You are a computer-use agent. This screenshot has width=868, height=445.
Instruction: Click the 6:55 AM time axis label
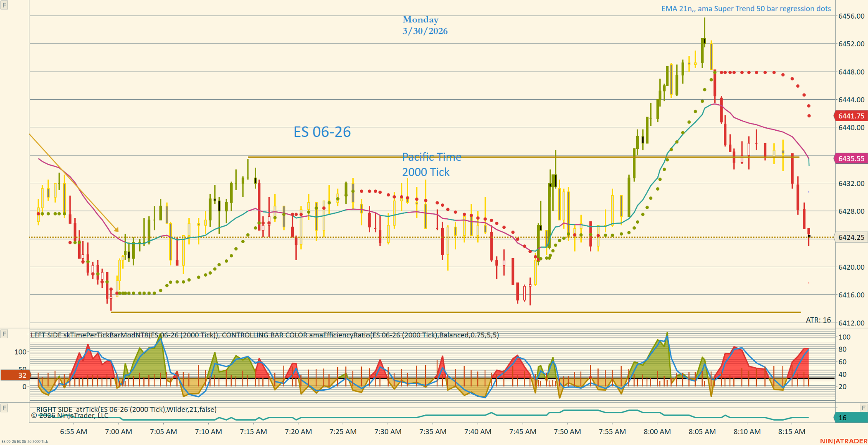coord(74,432)
